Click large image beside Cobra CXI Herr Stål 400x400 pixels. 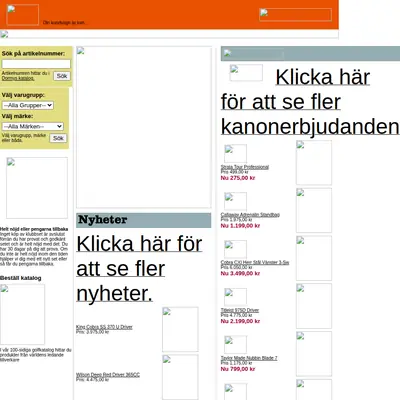pos(314,258)
